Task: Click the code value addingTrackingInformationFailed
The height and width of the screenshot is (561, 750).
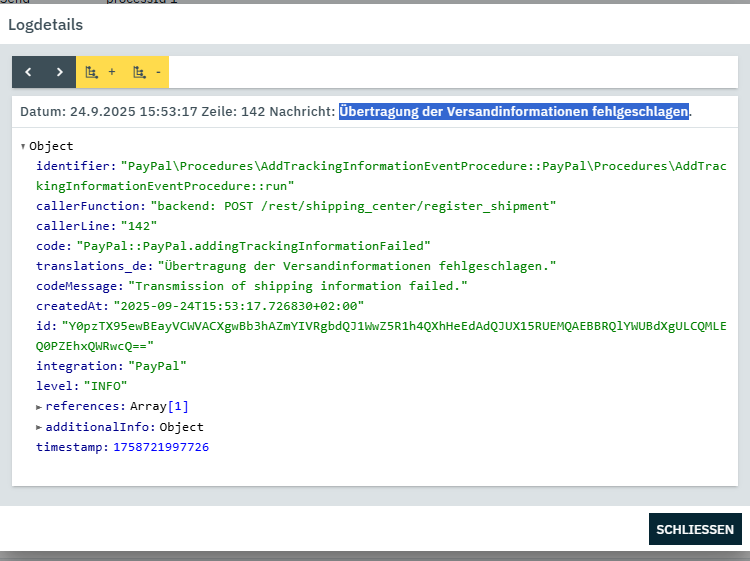Action: (253, 245)
